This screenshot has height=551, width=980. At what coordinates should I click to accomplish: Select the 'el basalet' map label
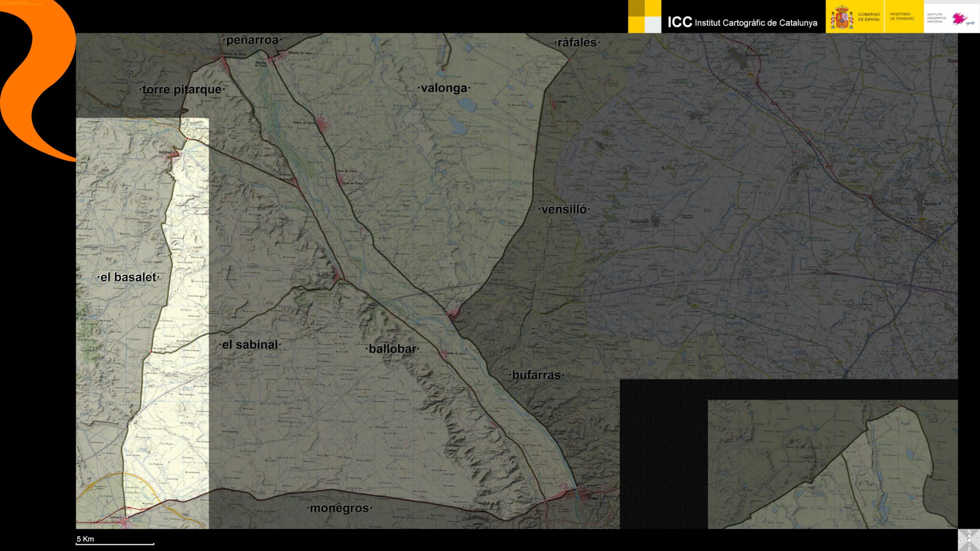(128, 277)
